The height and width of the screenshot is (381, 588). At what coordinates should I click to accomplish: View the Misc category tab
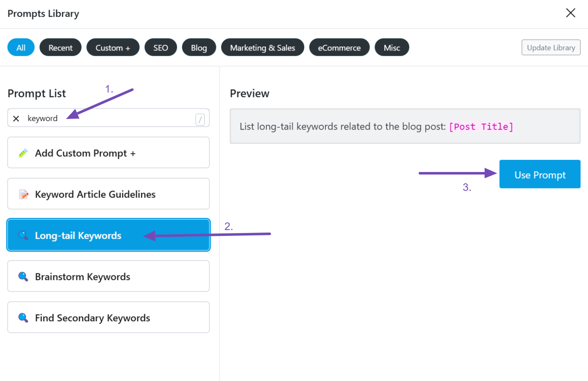(392, 48)
